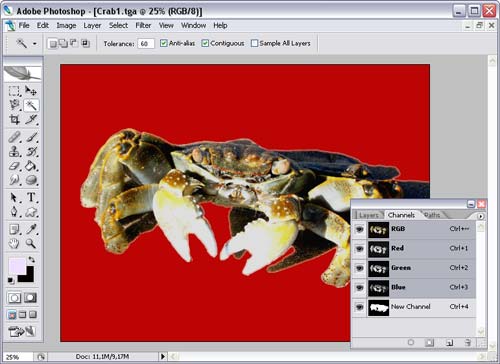Open the Edit menu
Viewport: 500px width, 364px height.
(43, 25)
